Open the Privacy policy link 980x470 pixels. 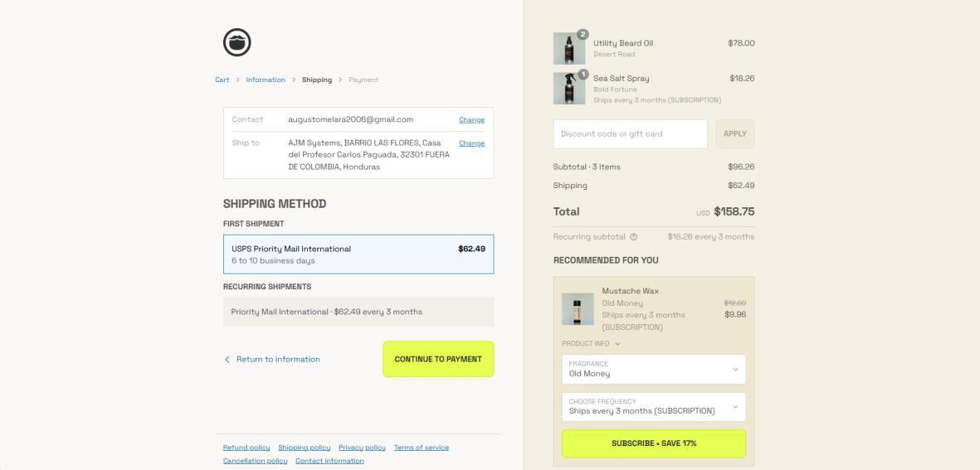362,448
